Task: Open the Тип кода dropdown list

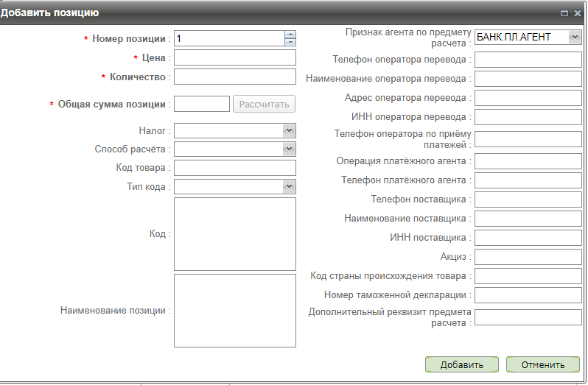Action: point(289,187)
